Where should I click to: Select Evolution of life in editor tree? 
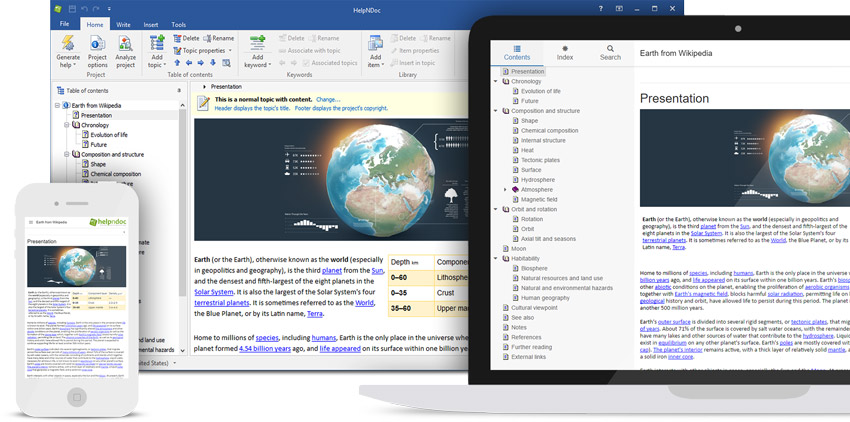coord(109,135)
